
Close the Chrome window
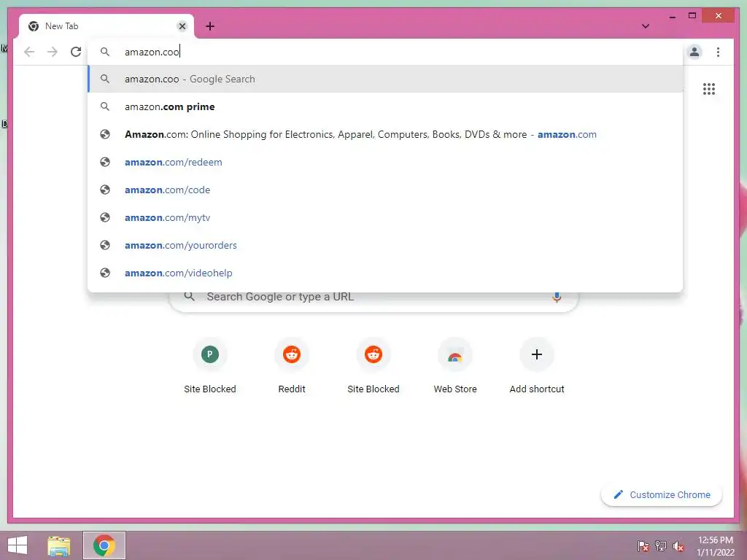(719, 16)
